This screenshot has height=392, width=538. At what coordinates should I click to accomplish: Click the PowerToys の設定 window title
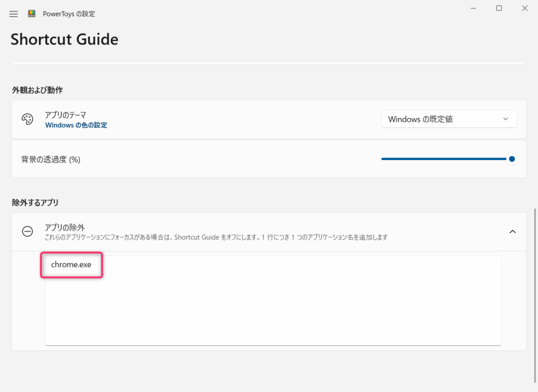point(69,14)
